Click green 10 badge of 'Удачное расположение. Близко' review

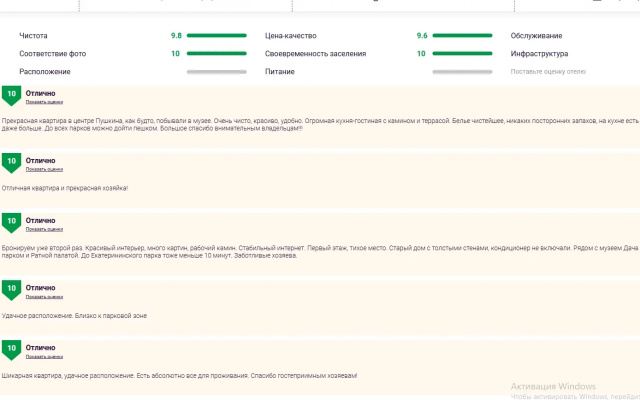point(11,290)
